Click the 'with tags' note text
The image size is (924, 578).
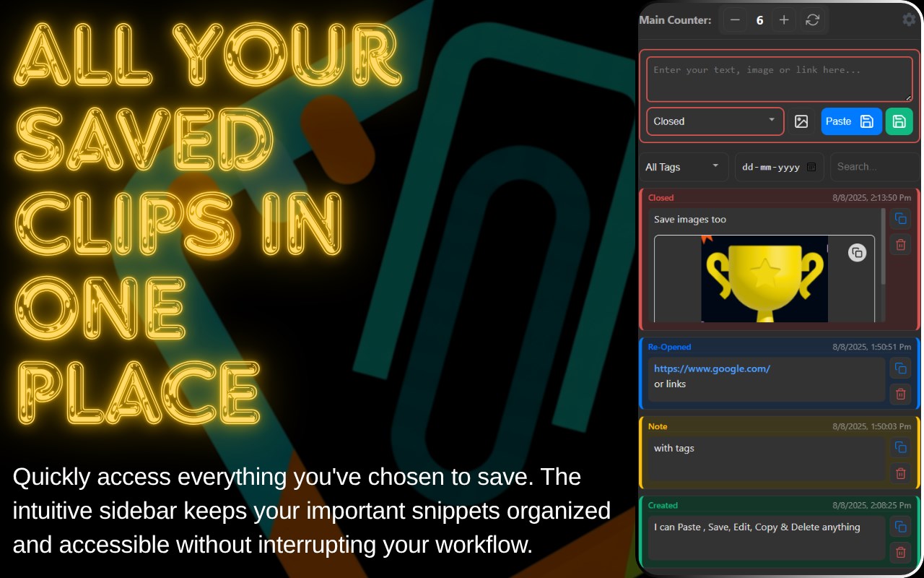(x=674, y=449)
